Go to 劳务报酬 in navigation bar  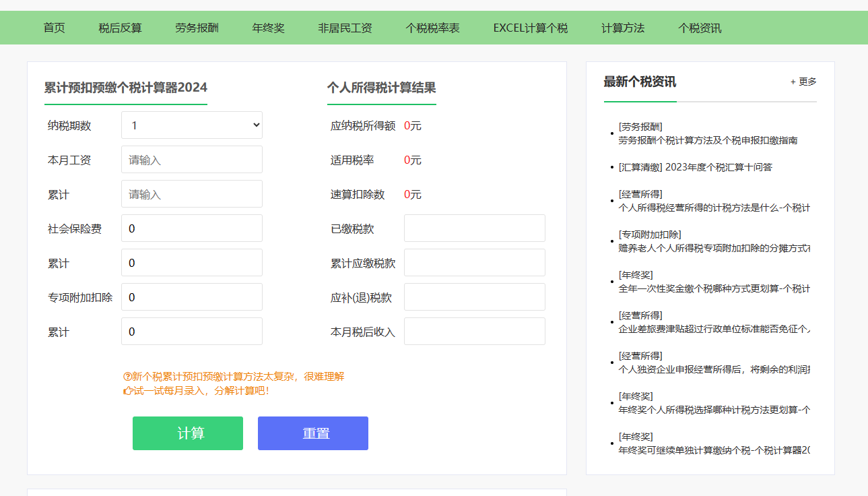[197, 28]
